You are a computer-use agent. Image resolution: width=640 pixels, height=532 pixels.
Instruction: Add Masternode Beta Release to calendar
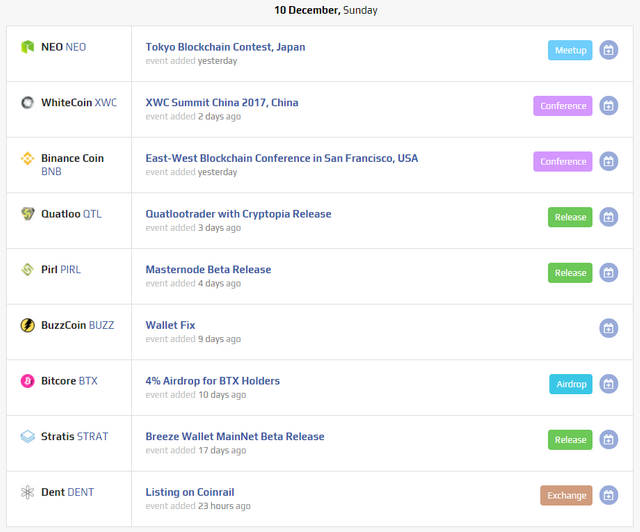[x=609, y=272]
